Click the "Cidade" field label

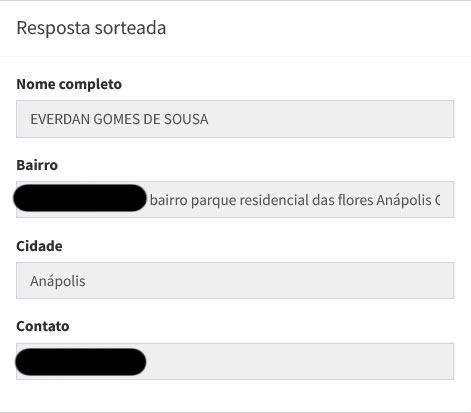pos(39,246)
